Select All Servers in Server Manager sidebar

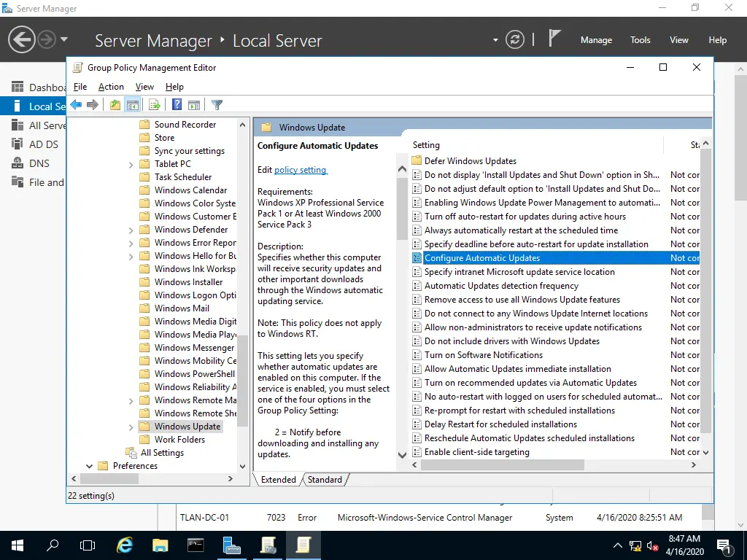pyautogui.click(x=39, y=125)
